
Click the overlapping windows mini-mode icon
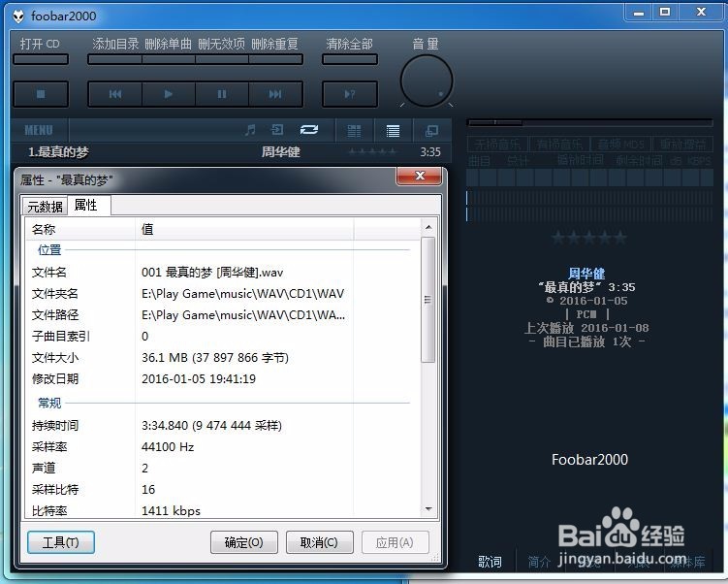[431, 131]
